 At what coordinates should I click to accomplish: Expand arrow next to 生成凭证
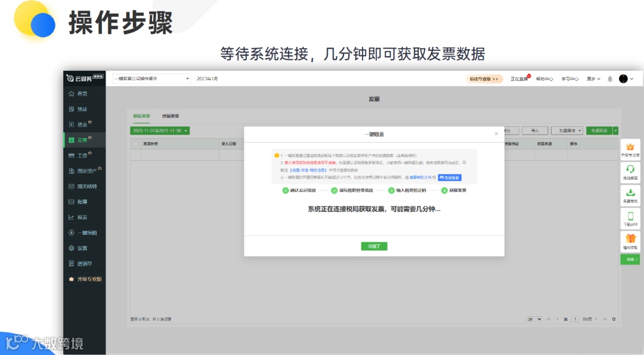click(x=615, y=130)
